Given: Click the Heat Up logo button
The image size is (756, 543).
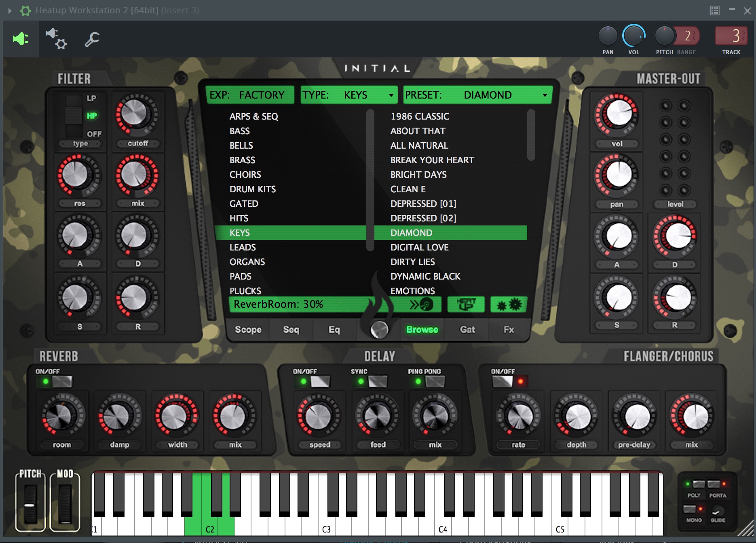Looking at the screenshot, I should point(466,304).
